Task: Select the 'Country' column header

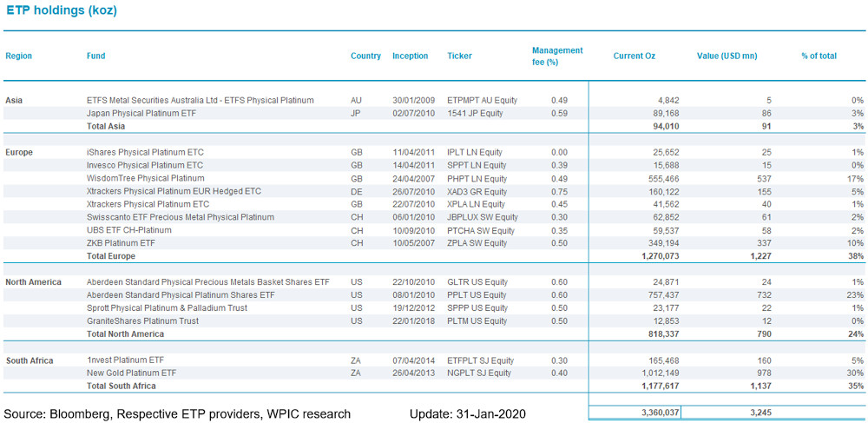Action: click(x=366, y=56)
